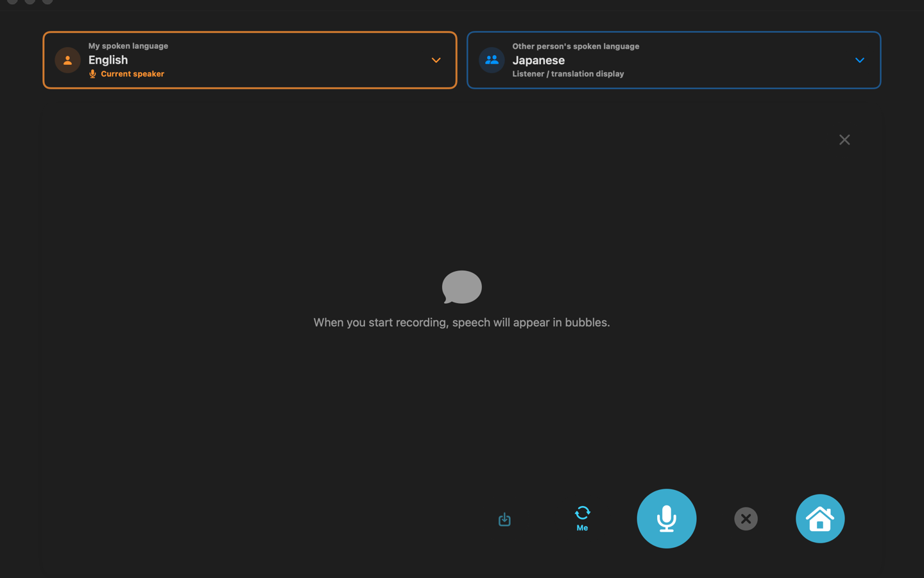Select the 'English' language label

(x=108, y=60)
